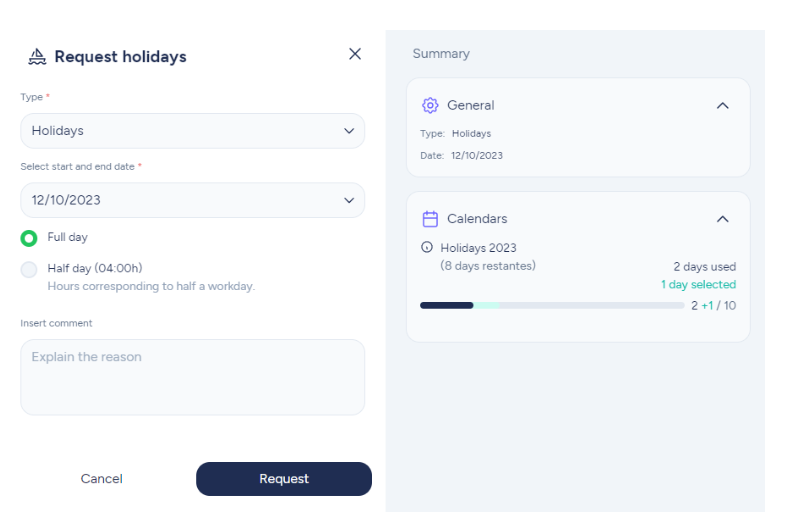This screenshot has width=788, height=518.
Task: Click the Explain the reason comment box
Action: tap(192, 377)
